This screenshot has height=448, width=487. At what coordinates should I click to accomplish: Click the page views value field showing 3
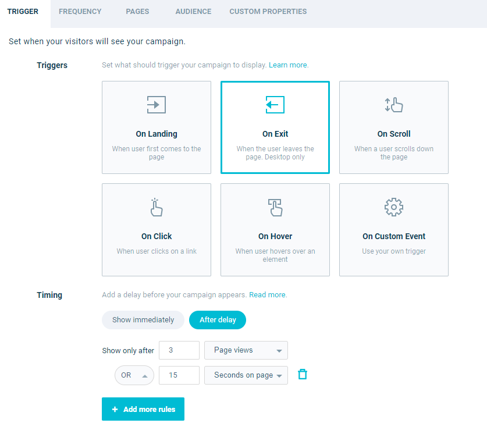click(x=179, y=350)
